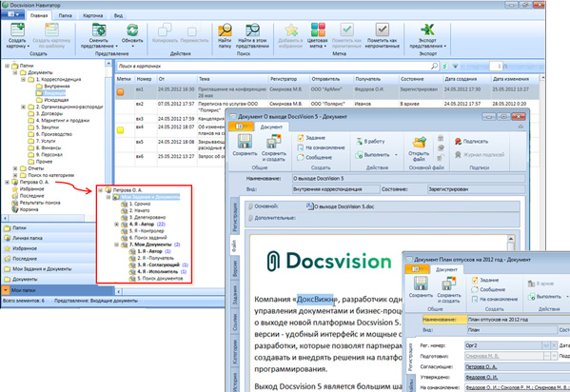
Task: Open the Создать карточку dropdown
Action: click(28, 47)
